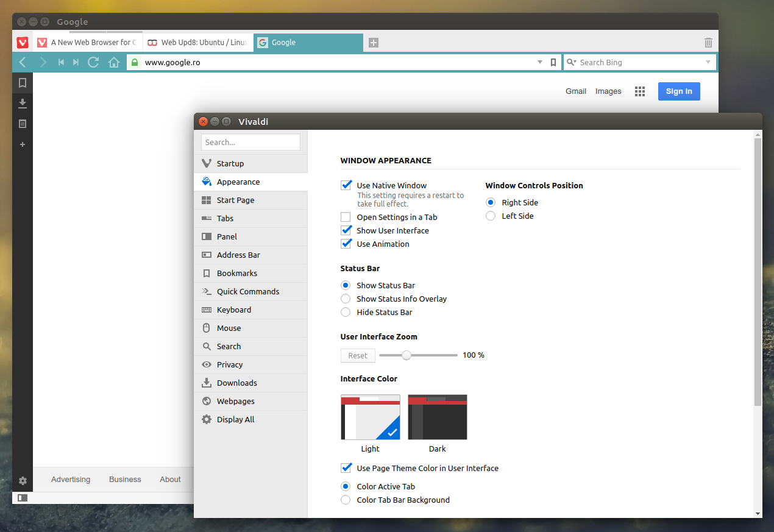Open the Start Page settings section
This screenshot has height=532, width=774.
250,200
